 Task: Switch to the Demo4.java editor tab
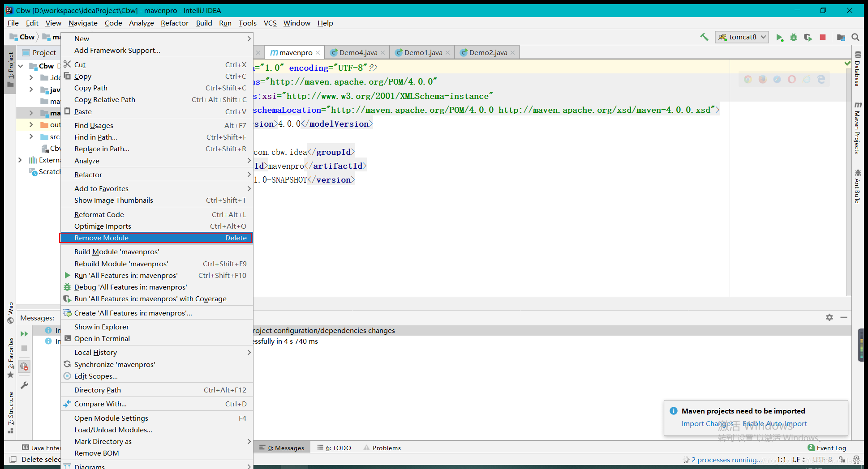coord(357,53)
